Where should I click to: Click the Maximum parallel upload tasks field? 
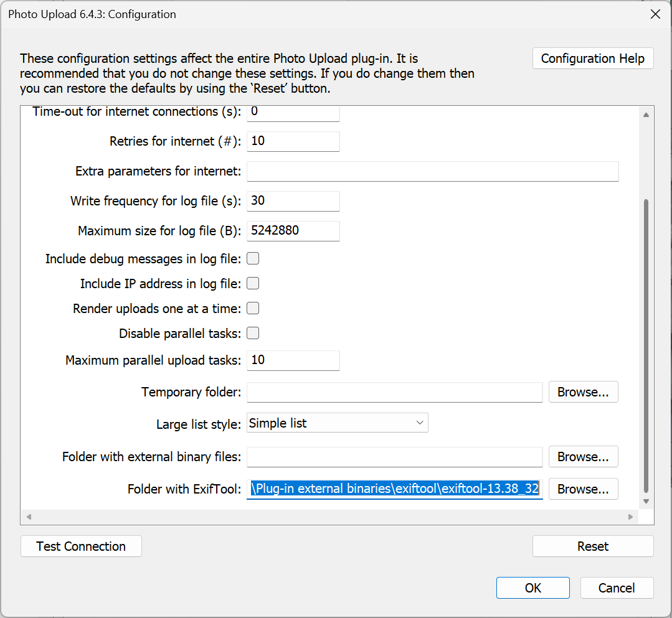click(x=293, y=360)
